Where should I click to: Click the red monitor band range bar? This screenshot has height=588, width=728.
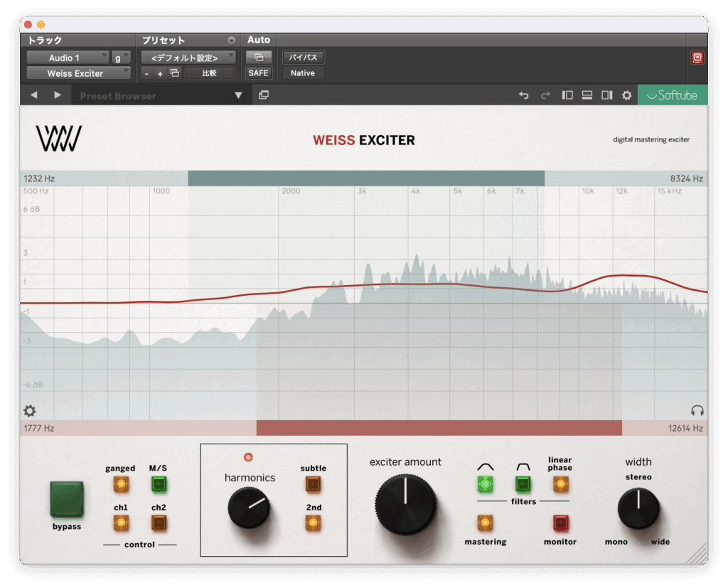click(x=439, y=428)
